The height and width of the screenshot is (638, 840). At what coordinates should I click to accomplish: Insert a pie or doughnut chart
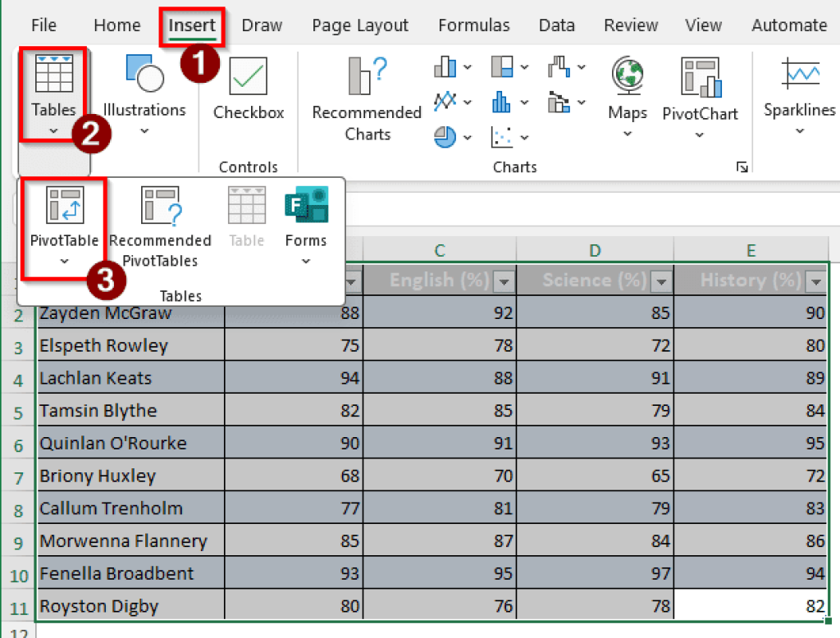pos(445,136)
